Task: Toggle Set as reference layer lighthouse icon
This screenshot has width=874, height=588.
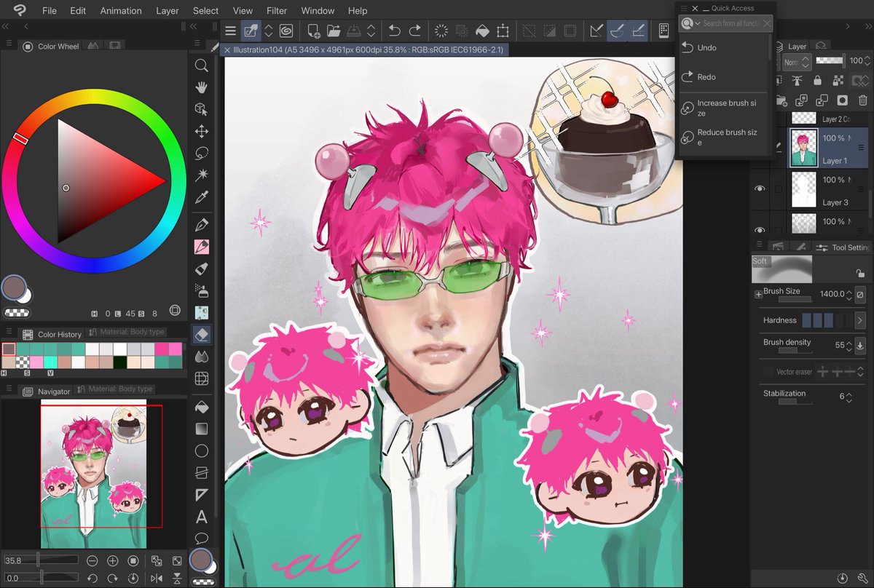Action: click(x=797, y=81)
